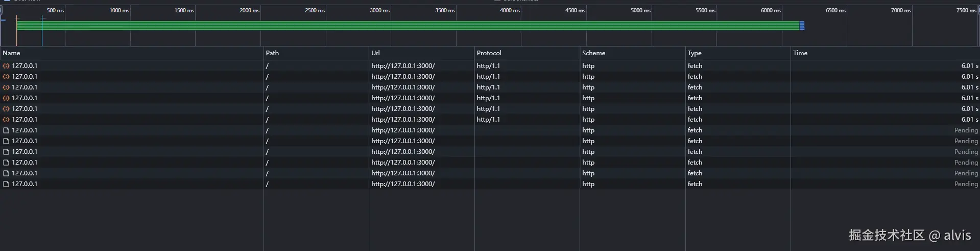Click the blue segment ending the timeline bar
The width and height of the screenshot is (980, 251).
click(x=802, y=26)
